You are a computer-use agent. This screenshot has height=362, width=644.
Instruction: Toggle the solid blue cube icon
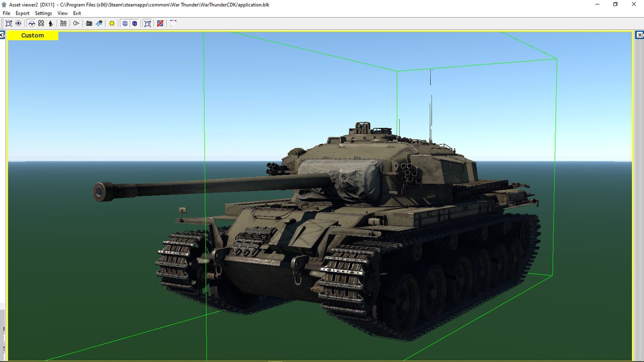coord(134,23)
